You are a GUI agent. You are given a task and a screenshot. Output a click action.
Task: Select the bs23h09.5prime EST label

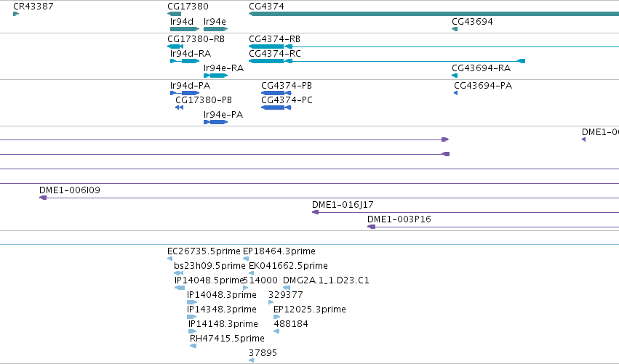click(209, 266)
